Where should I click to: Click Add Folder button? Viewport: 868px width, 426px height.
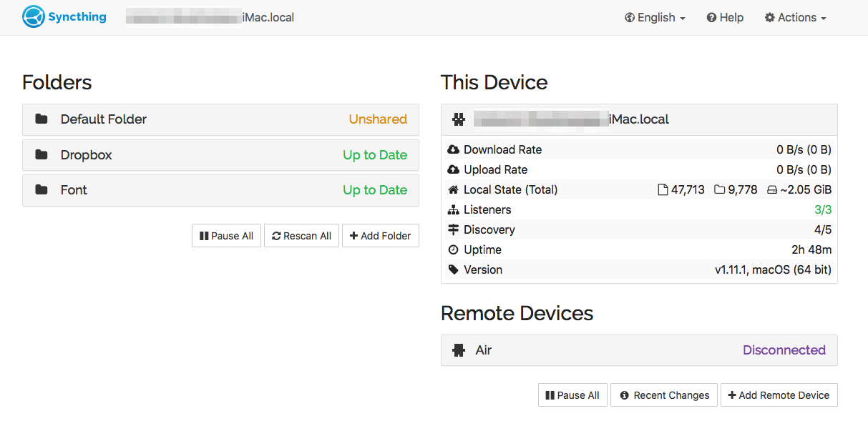[x=381, y=236]
